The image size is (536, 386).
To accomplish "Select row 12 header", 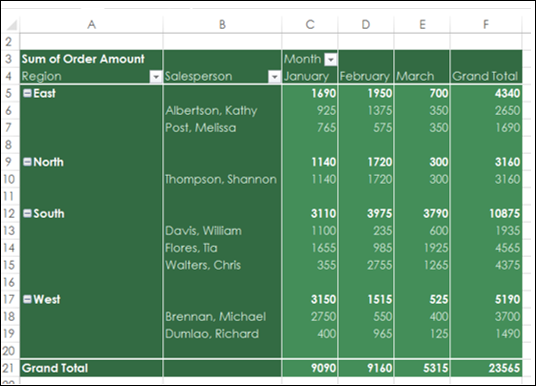I will coord(10,214).
